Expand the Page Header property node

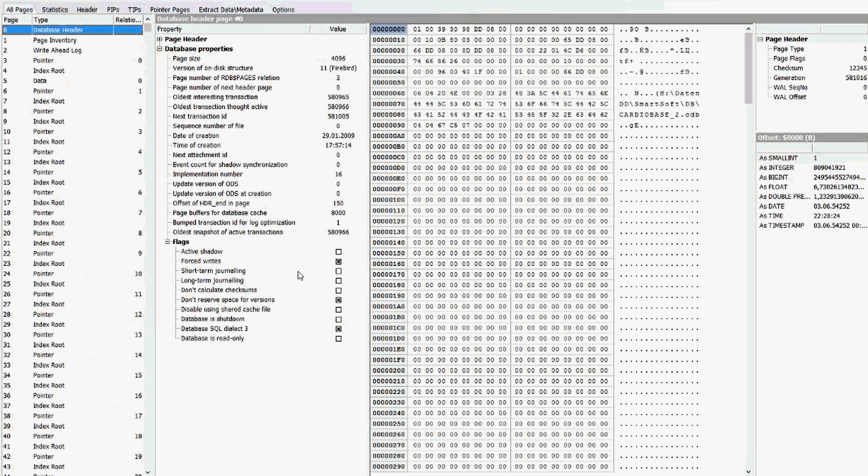[x=160, y=39]
